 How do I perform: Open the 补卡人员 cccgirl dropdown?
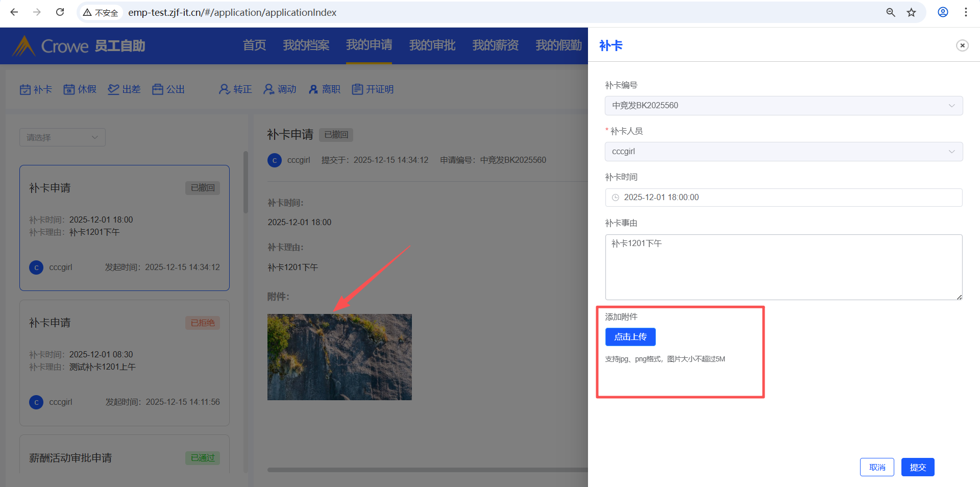tap(783, 152)
